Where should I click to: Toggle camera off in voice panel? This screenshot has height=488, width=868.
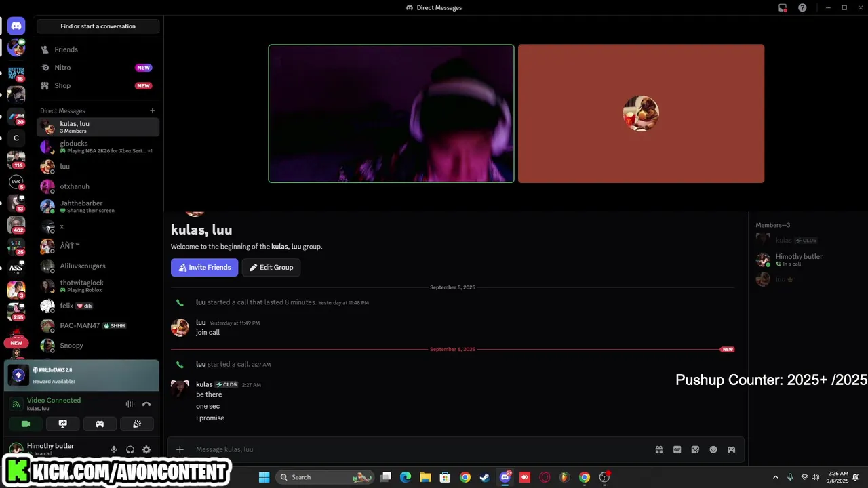click(26, 424)
